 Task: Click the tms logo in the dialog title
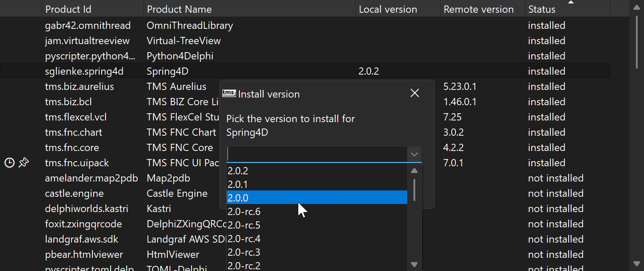(x=229, y=93)
